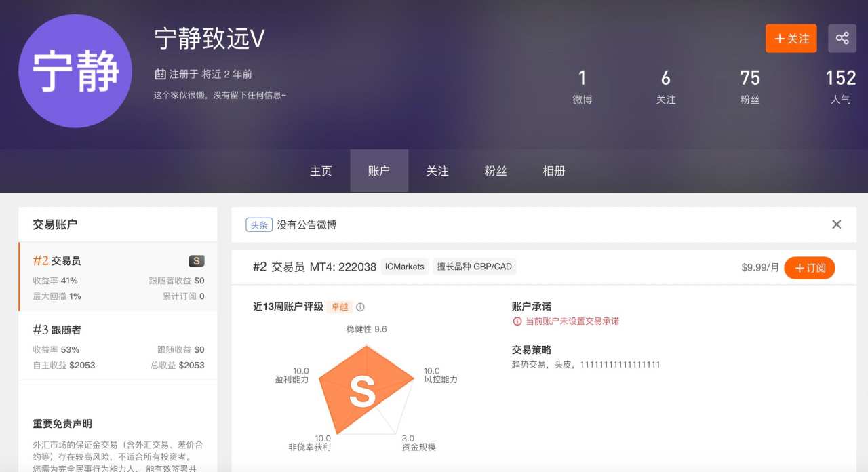This screenshot has height=472, width=868.
Task: Click the share icon button
Action: 842,39
